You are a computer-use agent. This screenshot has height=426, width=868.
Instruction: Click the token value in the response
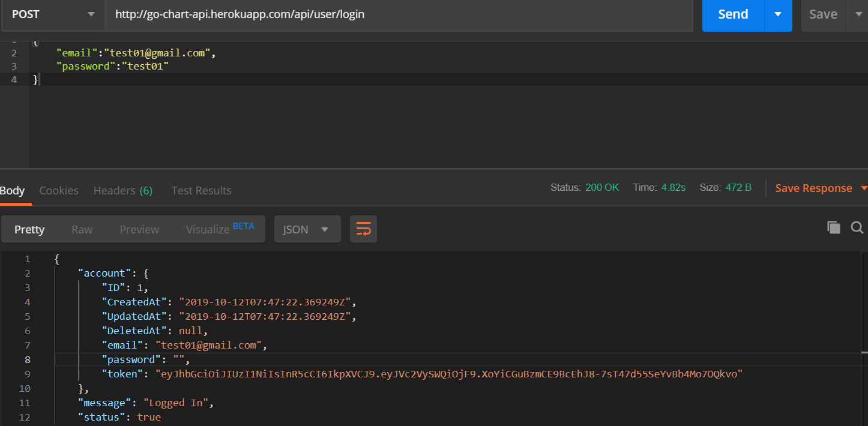point(449,374)
